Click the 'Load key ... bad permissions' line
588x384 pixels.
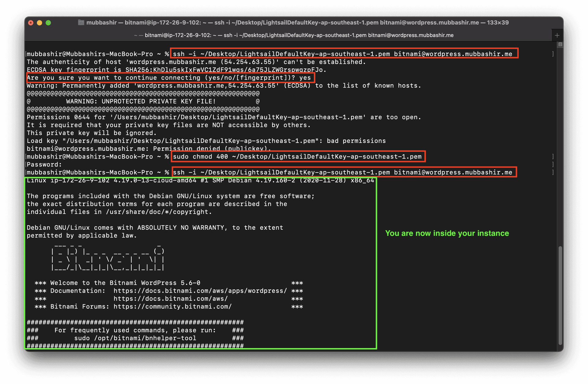point(206,141)
